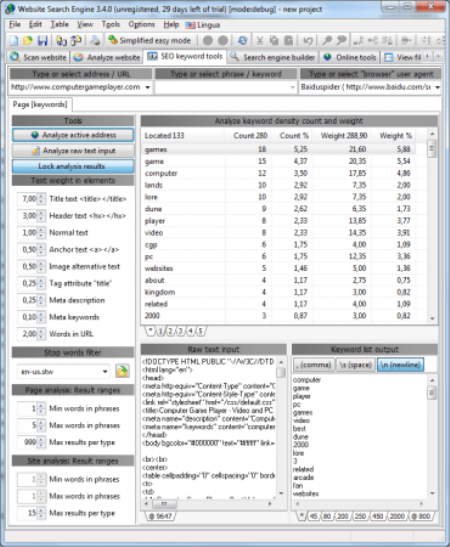
Task: Click page analysis Max results per type field
Action: (28, 442)
